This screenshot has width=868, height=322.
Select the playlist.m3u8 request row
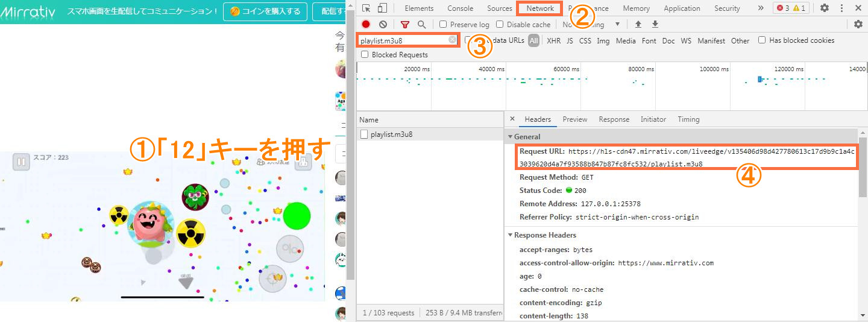(x=430, y=134)
